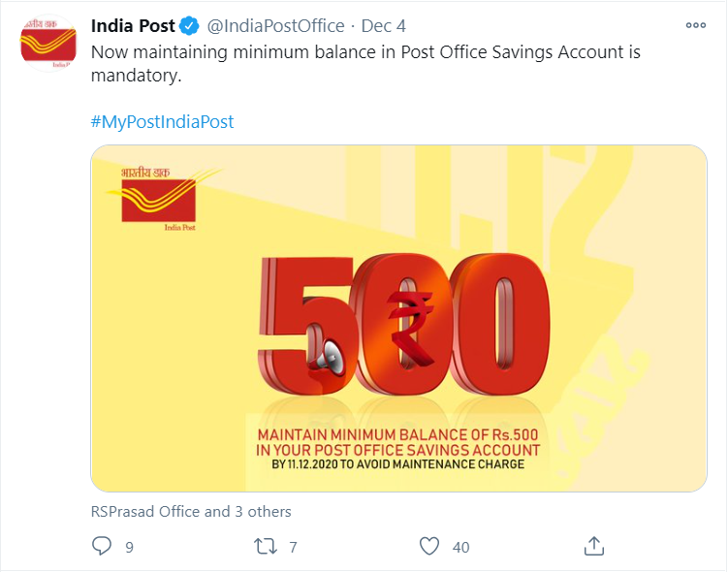Expand the tweet's three-dot More menu
The height and width of the screenshot is (572, 728).
pos(695,26)
